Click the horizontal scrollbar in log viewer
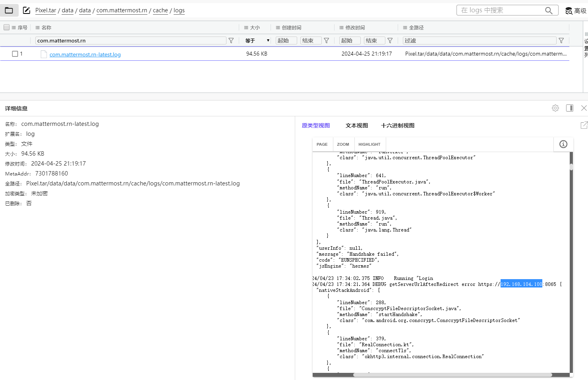Screen dimensions: 588x380 point(452,375)
